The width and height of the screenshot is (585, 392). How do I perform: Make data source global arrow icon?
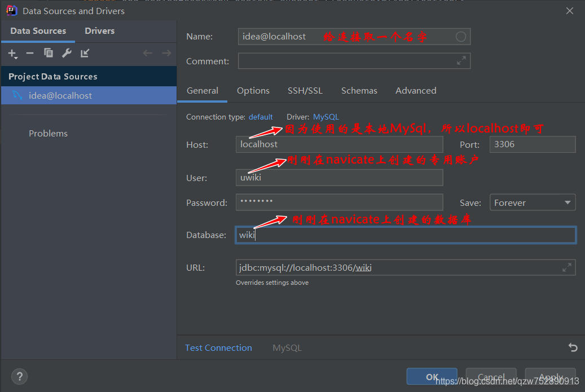point(85,53)
